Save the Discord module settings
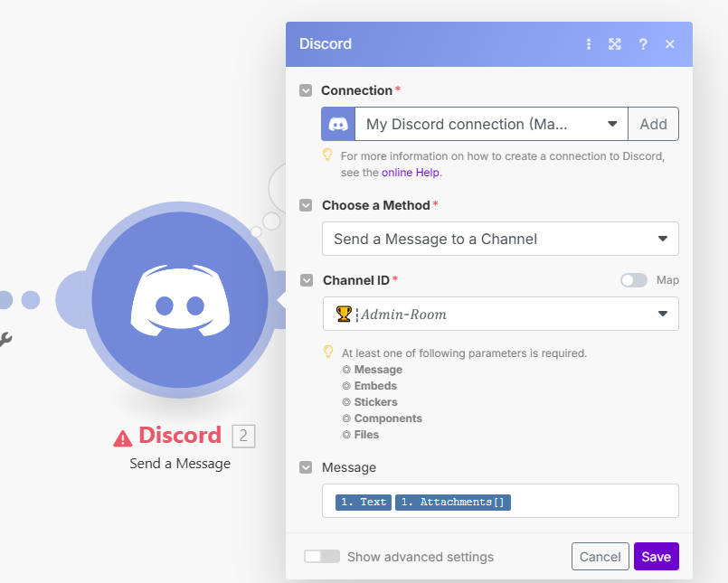 pos(656,557)
